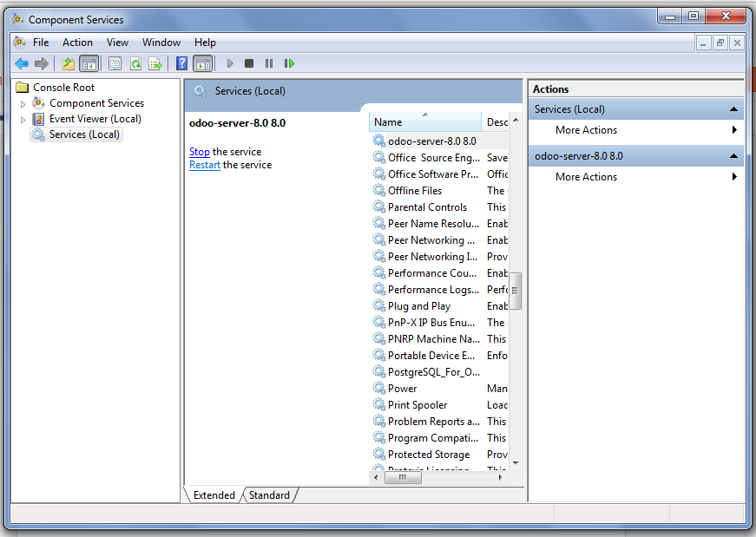This screenshot has width=756, height=537.
Task: Select the Problem Reports a... service row
Action: pos(439,421)
